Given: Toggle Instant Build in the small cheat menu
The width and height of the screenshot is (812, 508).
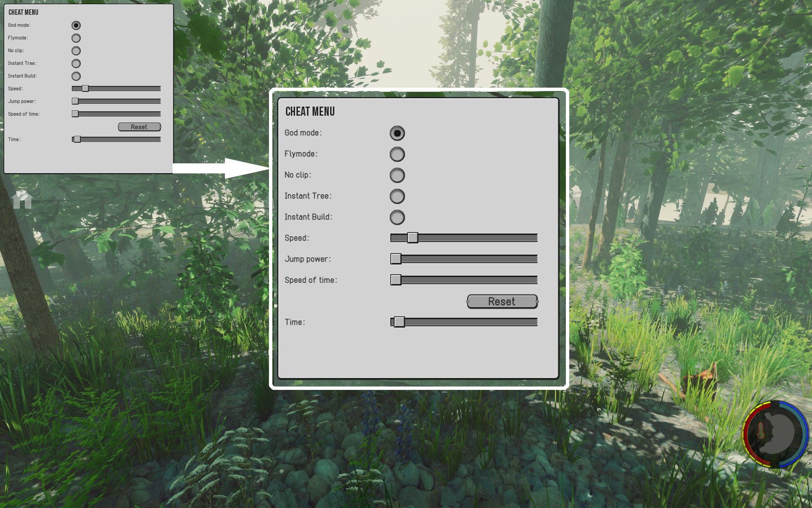Looking at the screenshot, I should click(76, 76).
